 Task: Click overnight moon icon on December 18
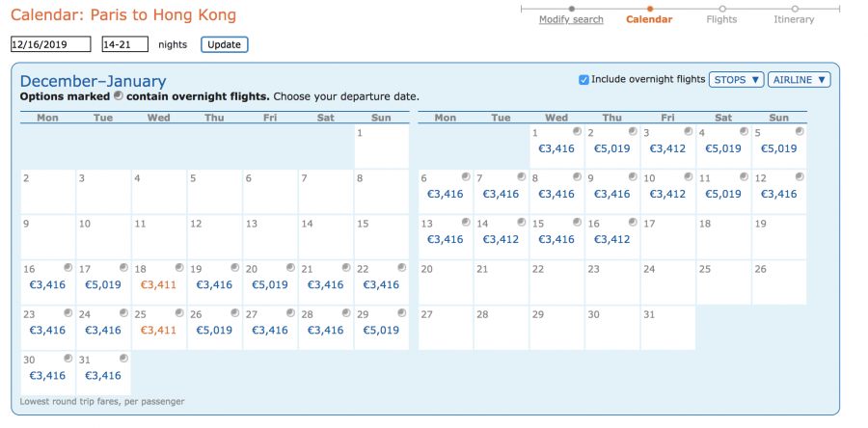point(178,268)
